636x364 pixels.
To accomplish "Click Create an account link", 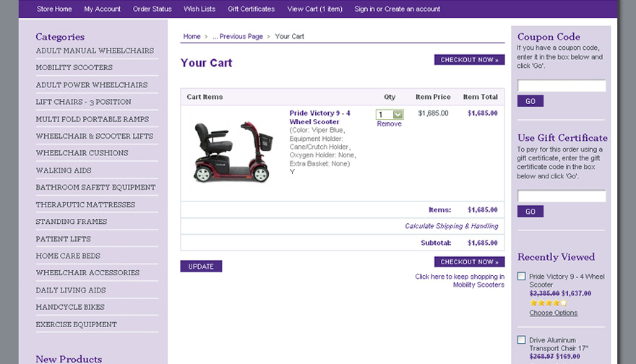I will tap(412, 9).
